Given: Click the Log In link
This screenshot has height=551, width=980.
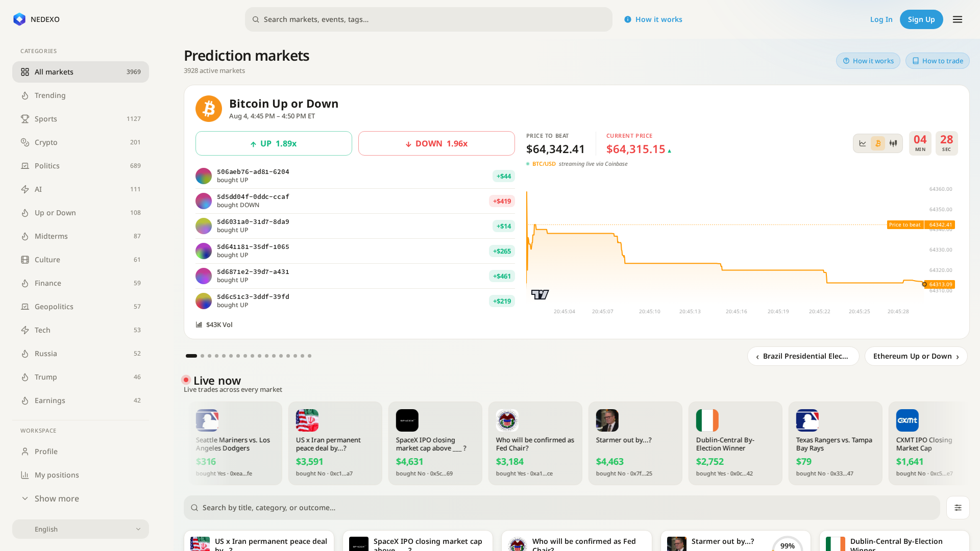Looking at the screenshot, I should click(881, 19).
